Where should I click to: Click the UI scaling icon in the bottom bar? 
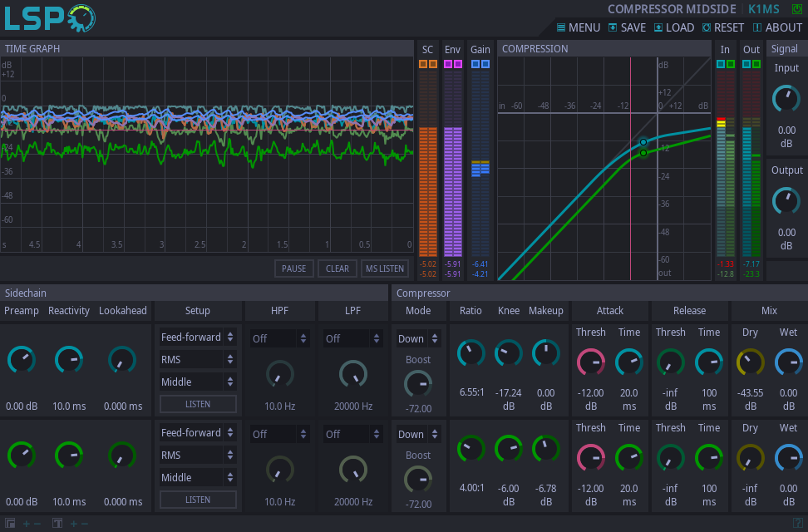10,524
